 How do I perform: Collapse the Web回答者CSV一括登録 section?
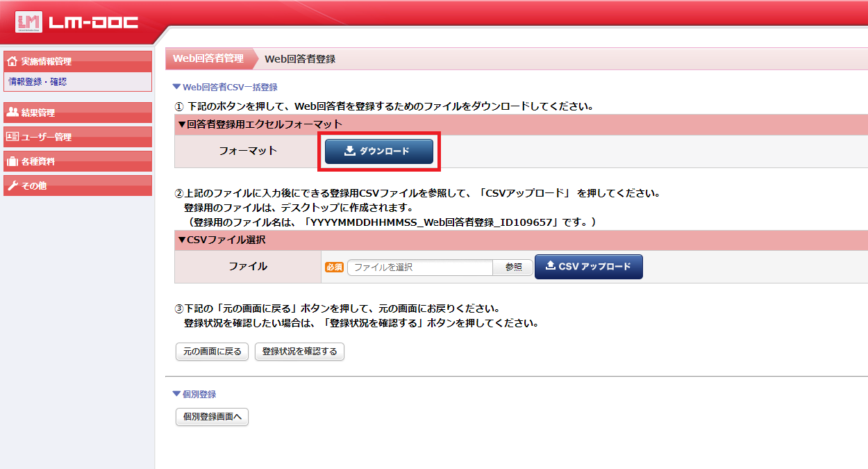point(225,88)
